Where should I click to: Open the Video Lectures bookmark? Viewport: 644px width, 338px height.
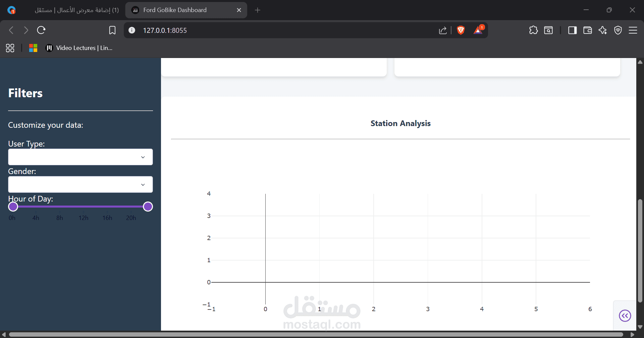(x=79, y=48)
